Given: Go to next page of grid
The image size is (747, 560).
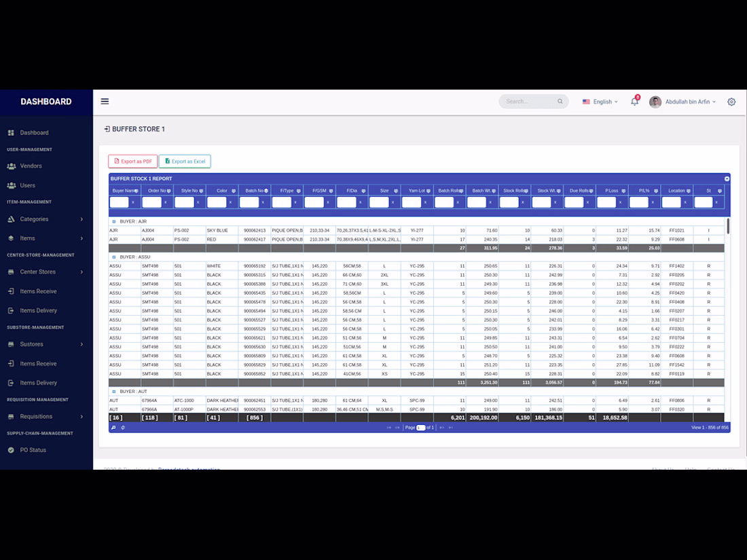Looking at the screenshot, I should (x=441, y=428).
